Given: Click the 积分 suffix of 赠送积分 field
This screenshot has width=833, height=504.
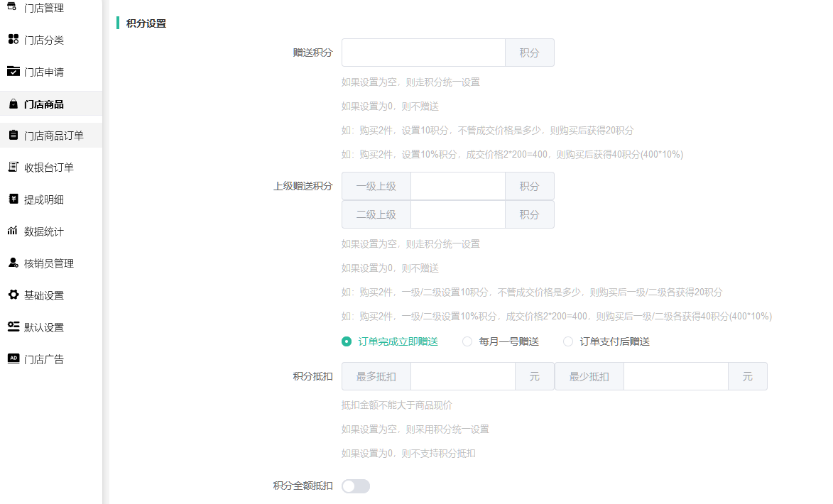Looking at the screenshot, I should (x=529, y=53).
